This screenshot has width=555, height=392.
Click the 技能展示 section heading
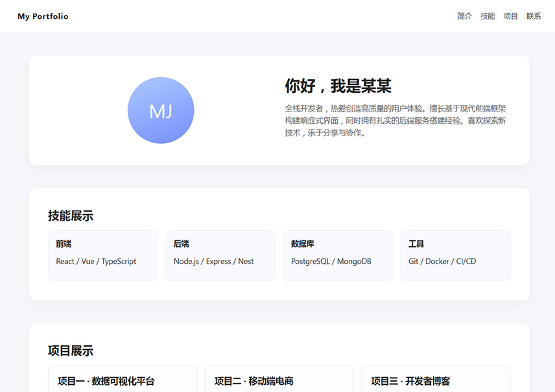71,216
